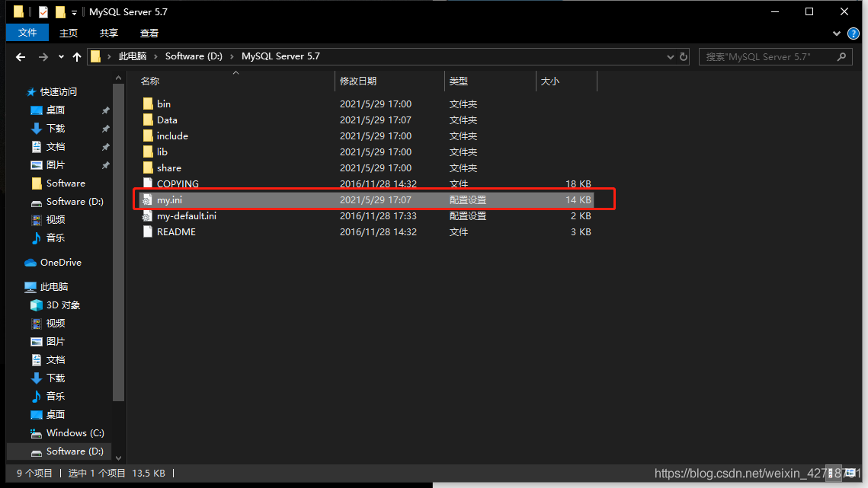
Task: Open the address bar history dropdown
Action: coord(671,56)
